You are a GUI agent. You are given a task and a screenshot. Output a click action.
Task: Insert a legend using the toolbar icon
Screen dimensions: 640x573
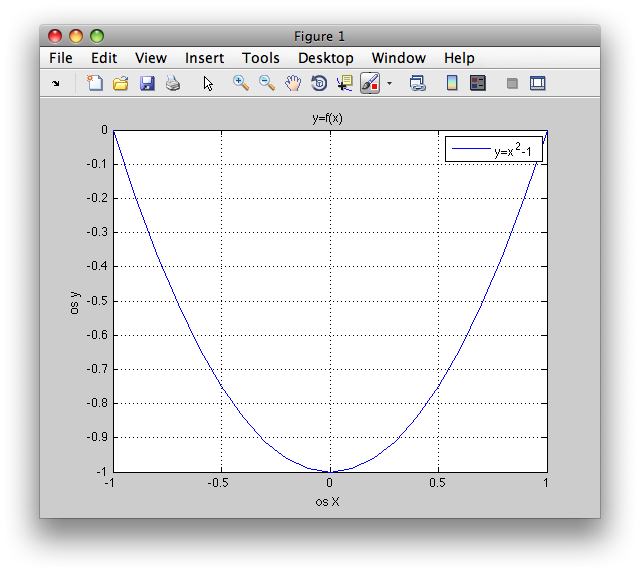coord(478,83)
